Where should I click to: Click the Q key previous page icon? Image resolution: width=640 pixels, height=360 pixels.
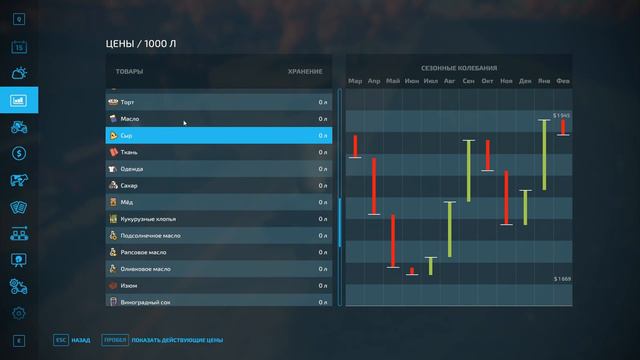(19, 19)
